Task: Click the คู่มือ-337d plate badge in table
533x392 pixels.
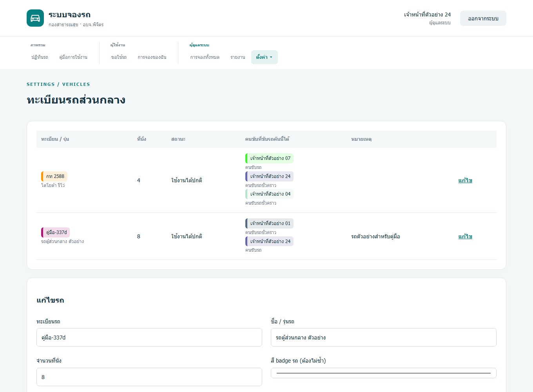Action: (x=55, y=232)
